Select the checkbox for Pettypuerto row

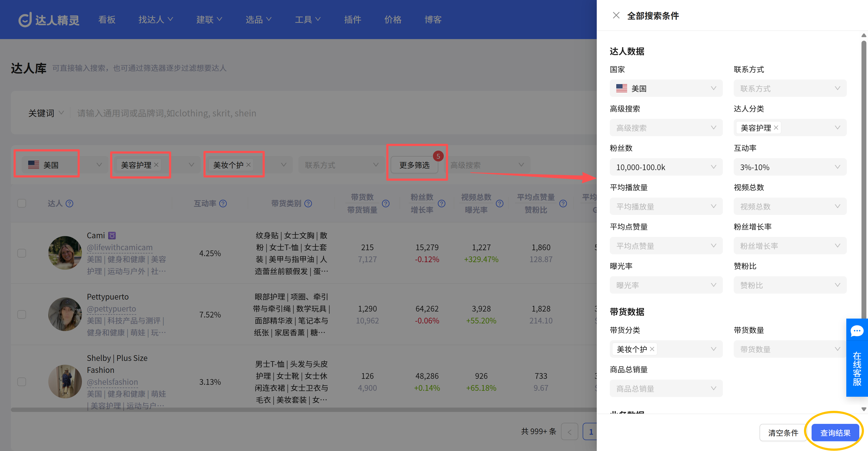22,315
